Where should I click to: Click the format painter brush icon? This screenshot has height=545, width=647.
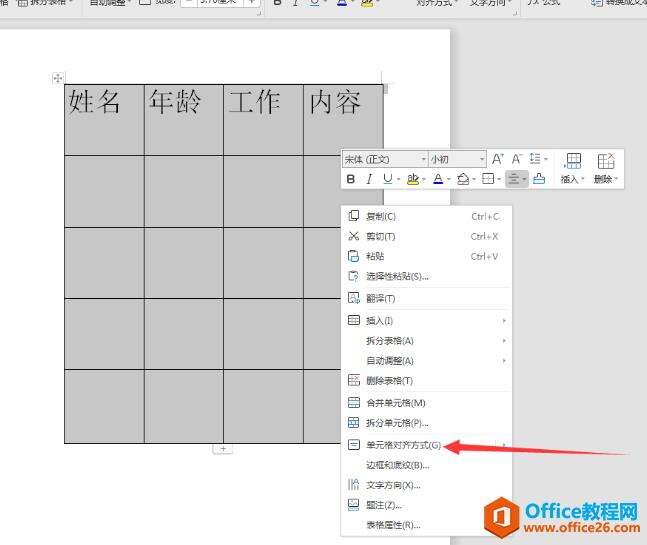coord(539,179)
